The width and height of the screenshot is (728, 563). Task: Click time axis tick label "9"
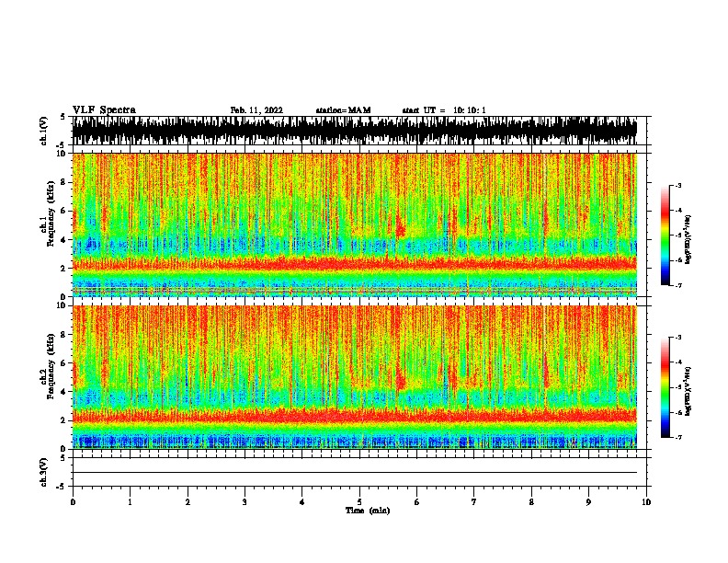click(588, 502)
